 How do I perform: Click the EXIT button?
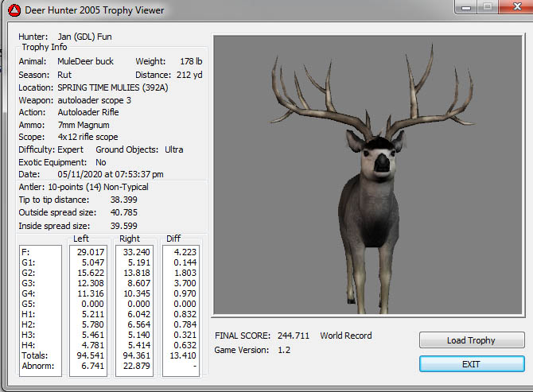pos(472,363)
